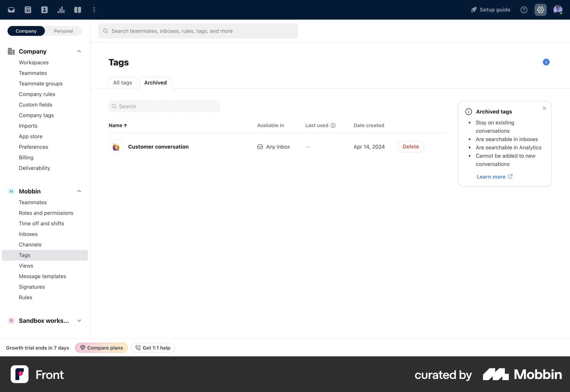The width and height of the screenshot is (570, 392).
Task: Click the Last used info icon
Action: (333, 126)
